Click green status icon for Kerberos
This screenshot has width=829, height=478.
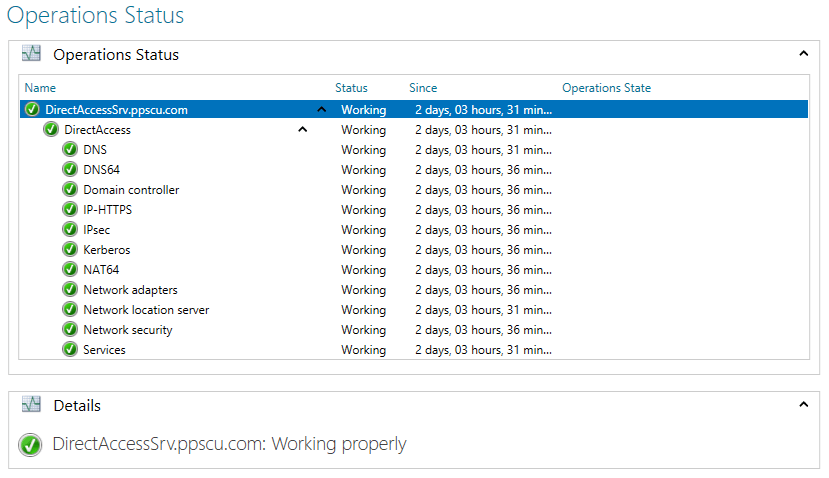70,250
